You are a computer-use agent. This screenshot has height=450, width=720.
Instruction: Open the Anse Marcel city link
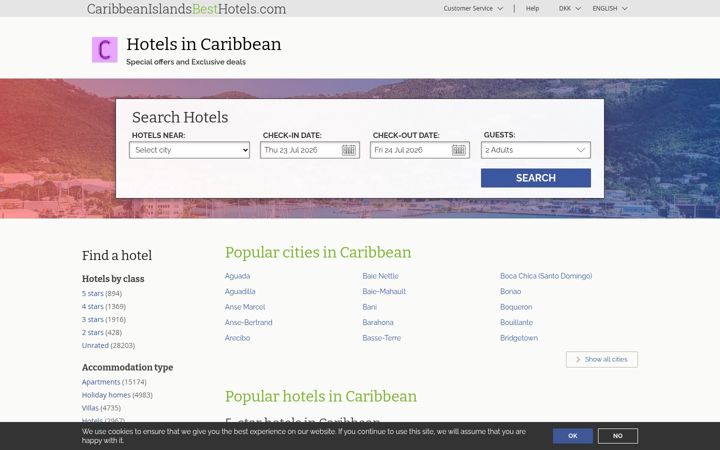click(245, 307)
